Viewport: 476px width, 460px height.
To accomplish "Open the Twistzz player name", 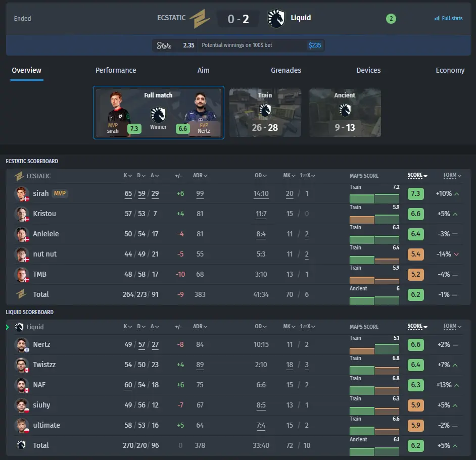I will [x=44, y=365].
